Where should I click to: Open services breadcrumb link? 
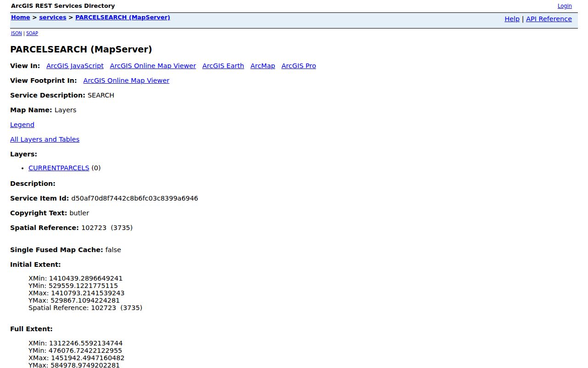click(x=53, y=17)
